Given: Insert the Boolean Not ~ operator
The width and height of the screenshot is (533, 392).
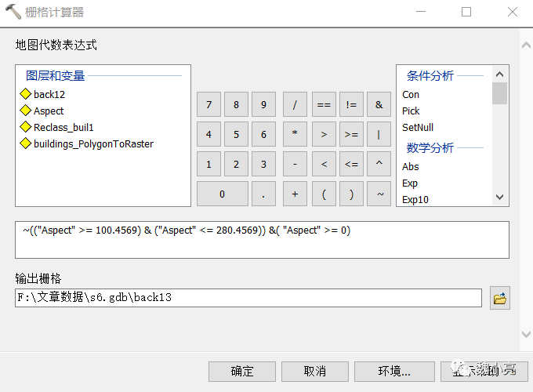Looking at the screenshot, I should click(x=379, y=194).
